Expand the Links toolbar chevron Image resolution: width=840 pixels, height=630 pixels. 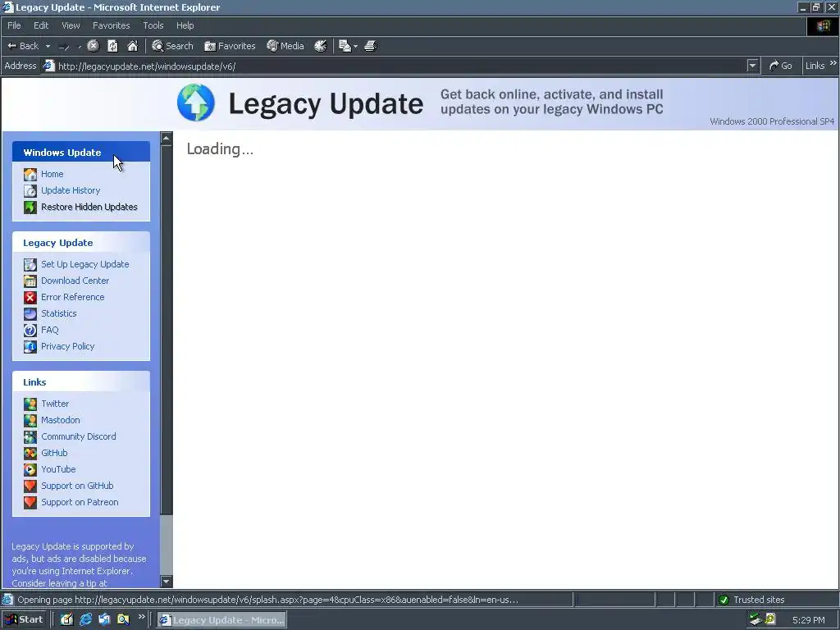[x=833, y=63]
